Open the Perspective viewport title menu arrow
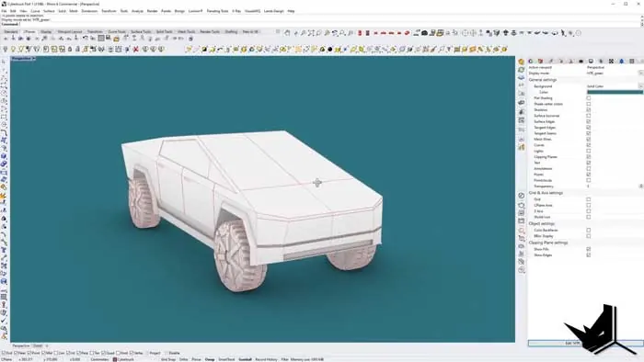 34,59
